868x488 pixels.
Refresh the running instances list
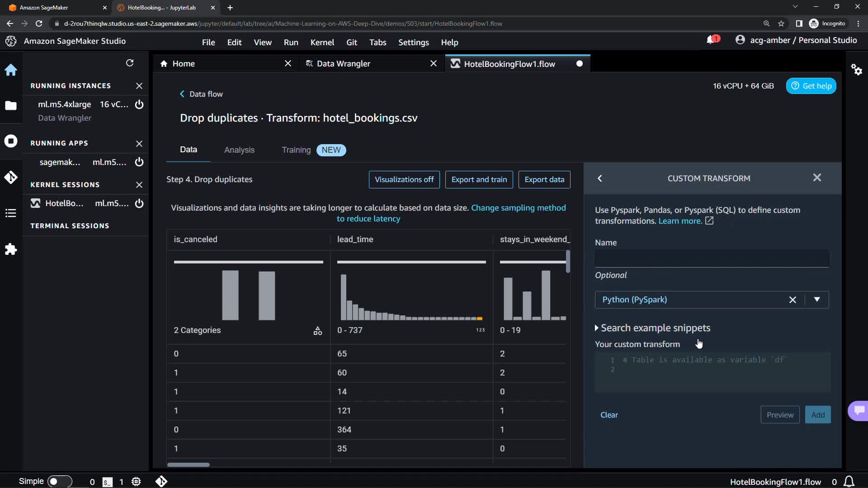[130, 63]
